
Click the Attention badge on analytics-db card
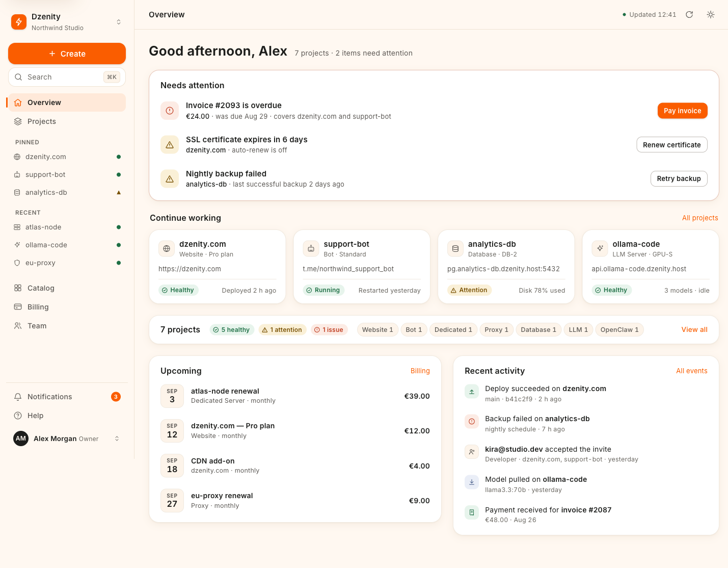pyautogui.click(x=469, y=290)
